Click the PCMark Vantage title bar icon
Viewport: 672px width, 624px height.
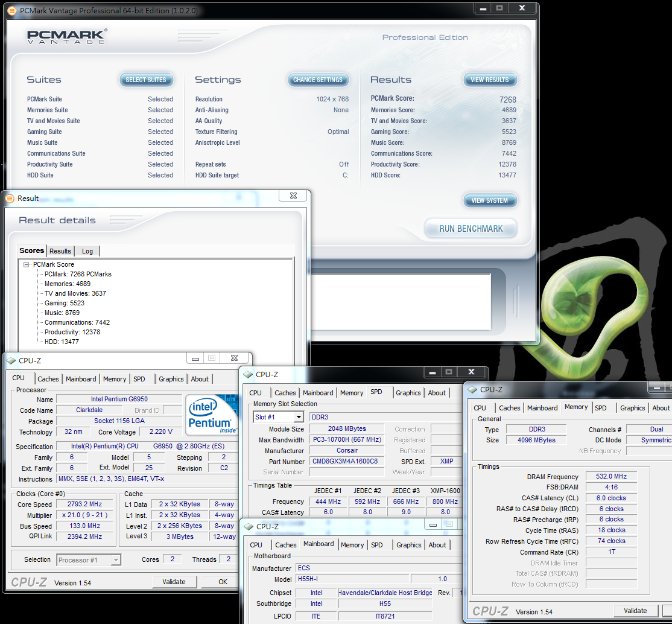pyautogui.click(x=12, y=10)
